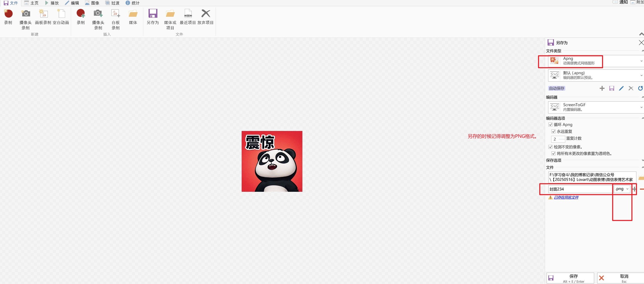Screen dimensions: 644x284
Task: Toggle detect unchanged pixels checkbox
Action: click(x=550, y=147)
